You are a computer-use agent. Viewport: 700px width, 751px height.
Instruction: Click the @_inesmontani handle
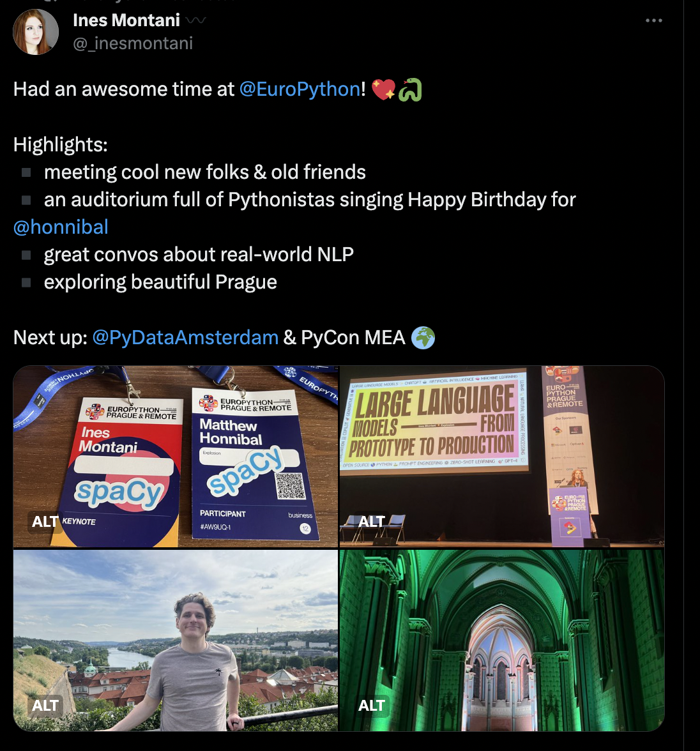click(133, 43)
